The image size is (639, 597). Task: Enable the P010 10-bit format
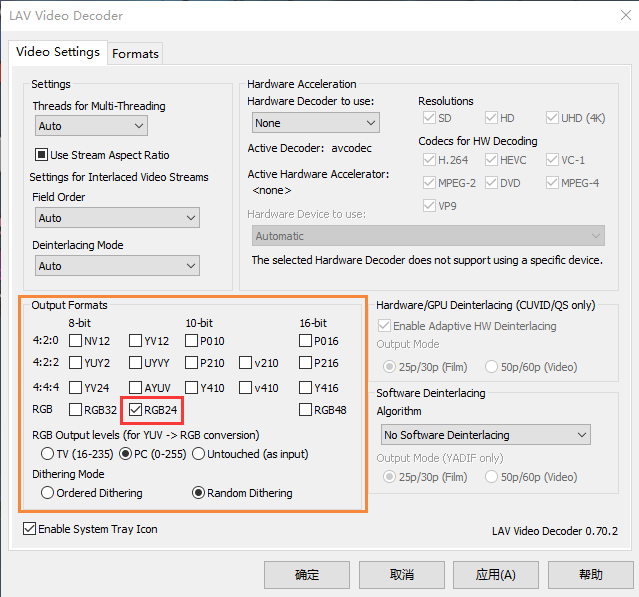[192, 341]
